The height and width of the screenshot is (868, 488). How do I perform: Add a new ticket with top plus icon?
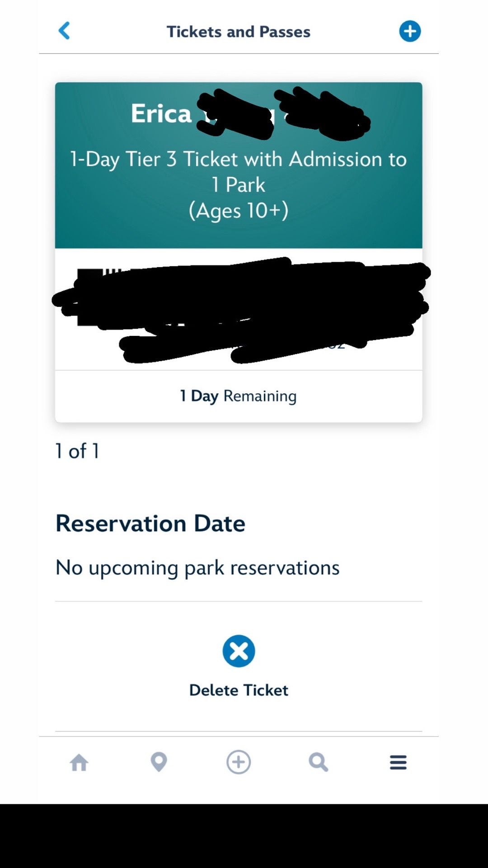tap(410, 31)
